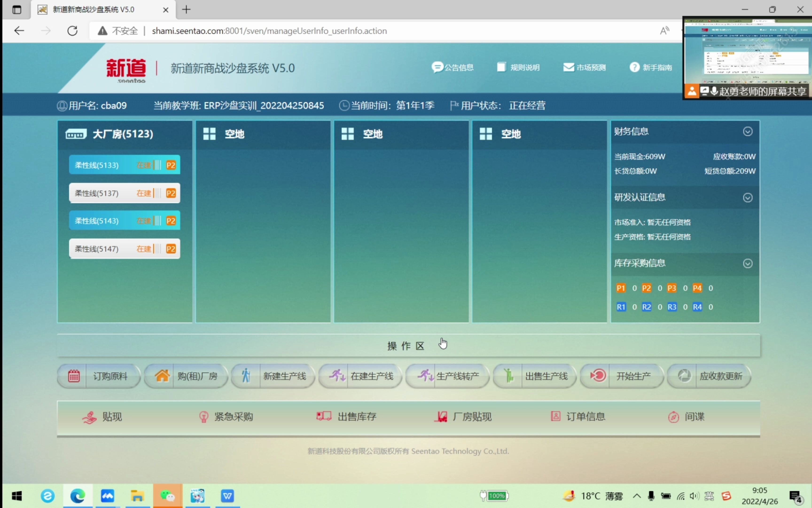This screenshot has width=812, height=508.
Task: Close the 新道新商战沙盘系统 tab
Action: (165, 10)
